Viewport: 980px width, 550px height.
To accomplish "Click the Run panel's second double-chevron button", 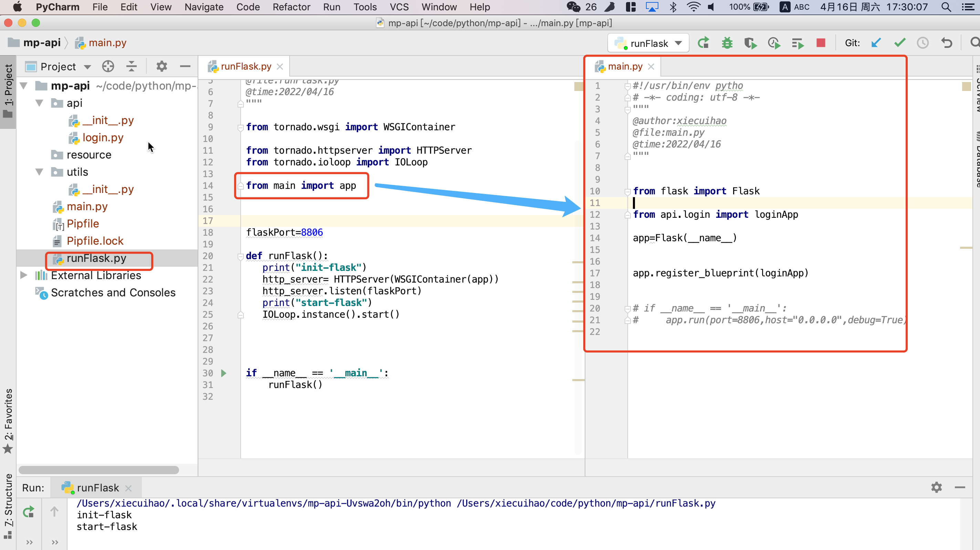I will pyautogui.click(x=55, y=542).
